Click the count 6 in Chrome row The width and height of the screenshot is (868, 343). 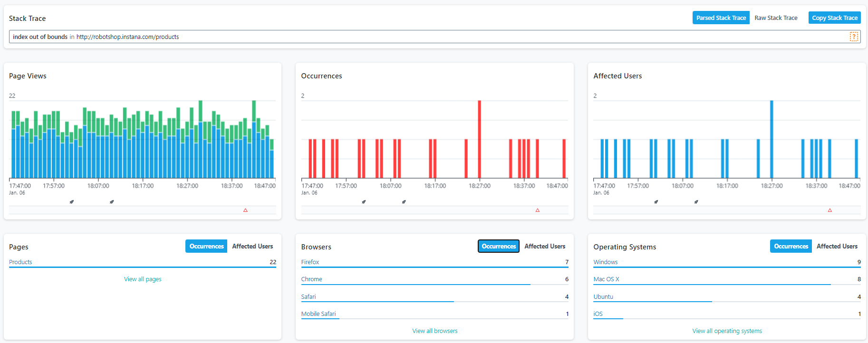(x=567, y=279)
